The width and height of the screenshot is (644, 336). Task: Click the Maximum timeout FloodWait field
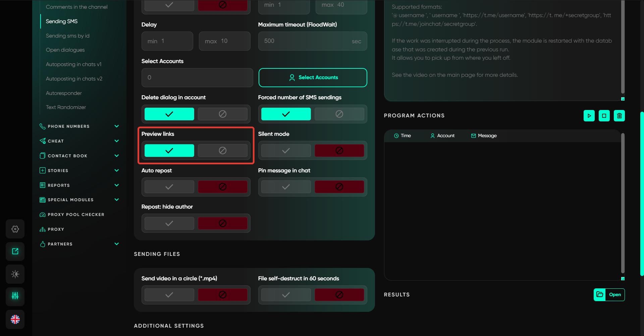pos(306,41)
